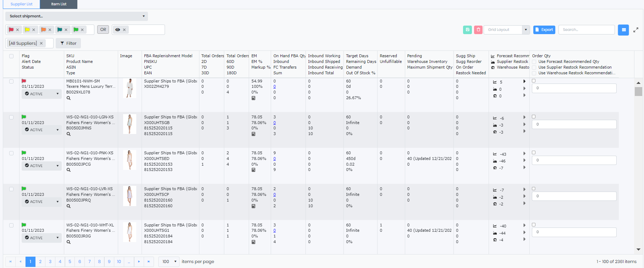Open ACTIVE status dropdown for MB0101-NWH-SM
This screenshot has width=644, height=268.
[x=42, y=94]
